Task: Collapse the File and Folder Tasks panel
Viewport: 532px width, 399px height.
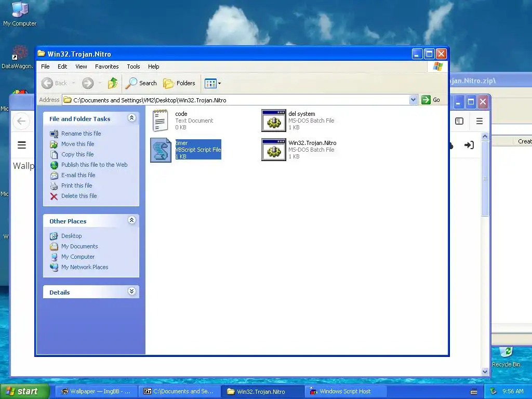Action: (x=131, y=118)
